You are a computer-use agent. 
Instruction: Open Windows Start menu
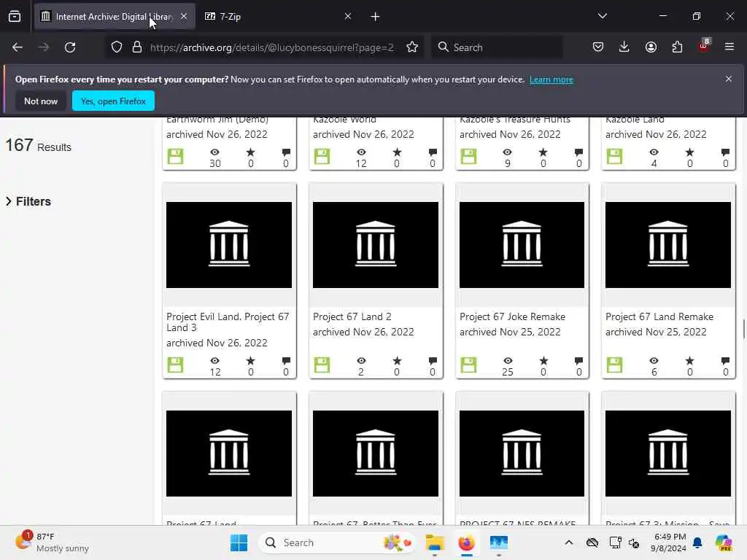(x=239, y=542)
